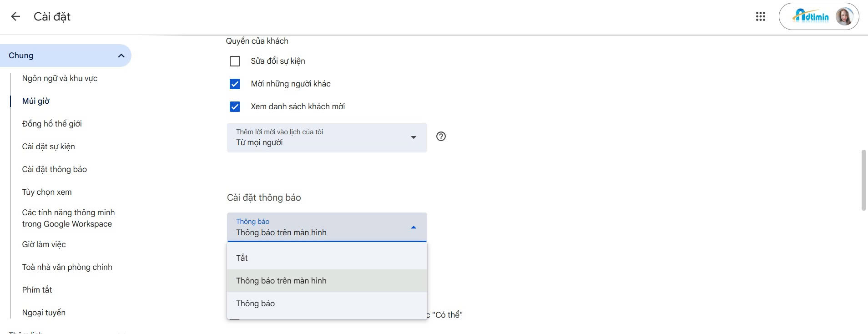Open Đồng hồ thế giới settings
Viewport: 868px width, 334px height.
coord(52,124)
